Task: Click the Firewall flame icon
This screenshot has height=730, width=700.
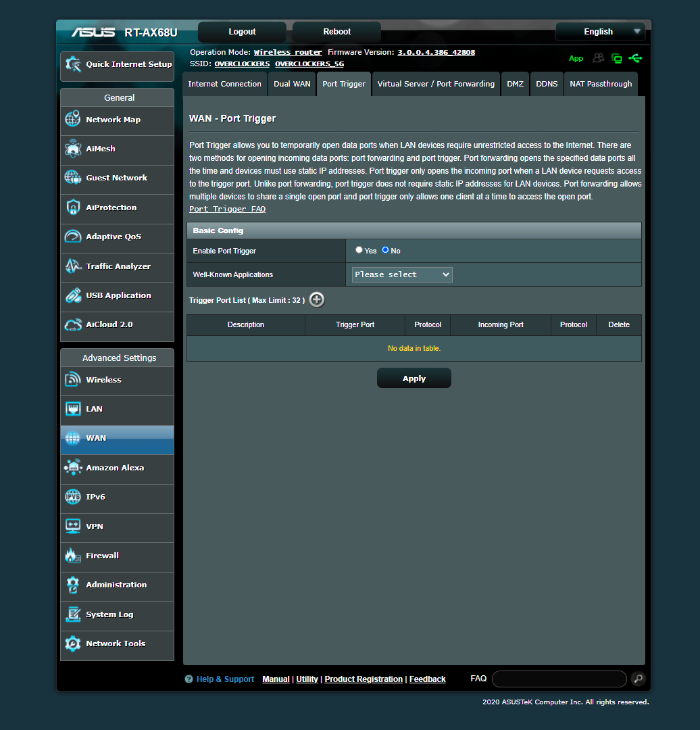Action: point(73,556)
